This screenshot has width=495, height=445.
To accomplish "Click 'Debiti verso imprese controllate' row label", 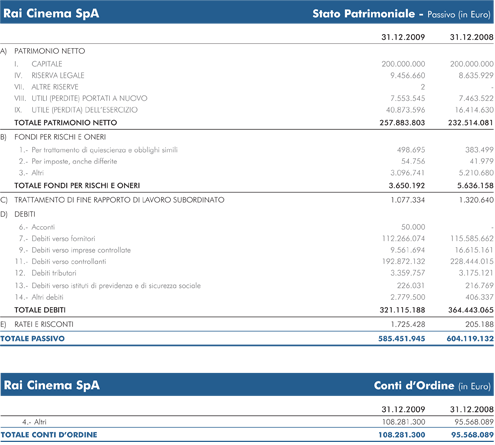I will click(x=81, y=250).
